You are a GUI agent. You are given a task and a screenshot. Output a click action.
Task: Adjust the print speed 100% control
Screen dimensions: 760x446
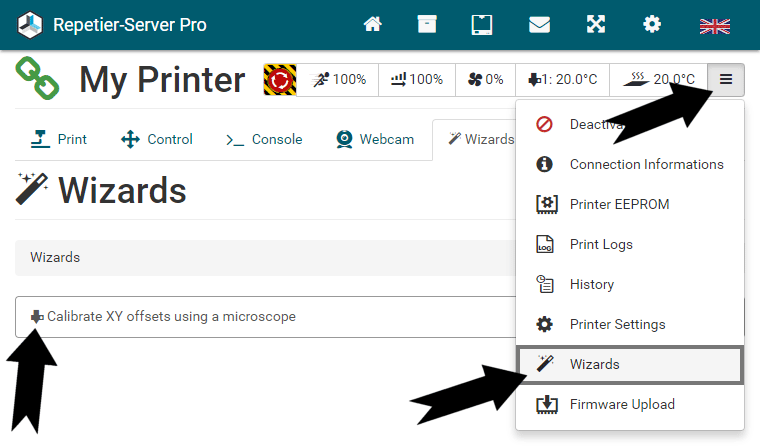click(339, 79)
